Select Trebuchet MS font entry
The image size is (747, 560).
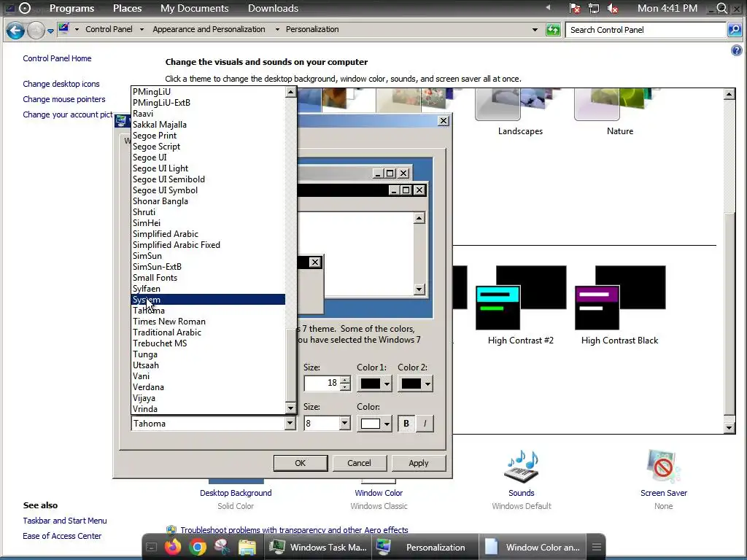pos(208,343)
